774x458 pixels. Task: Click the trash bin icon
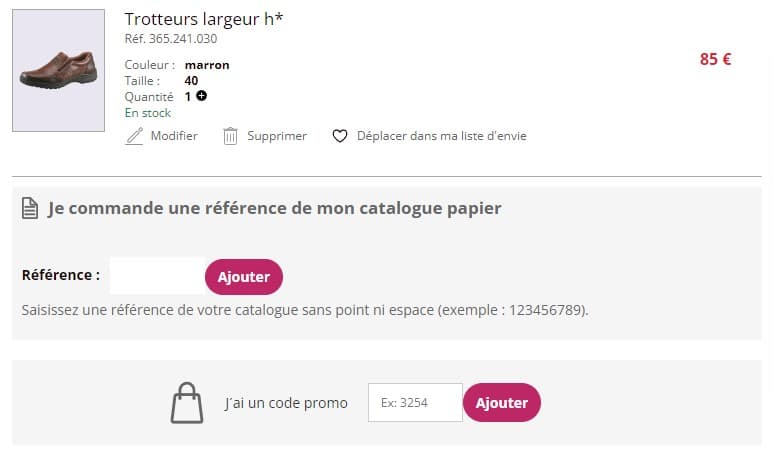(230, 136)
